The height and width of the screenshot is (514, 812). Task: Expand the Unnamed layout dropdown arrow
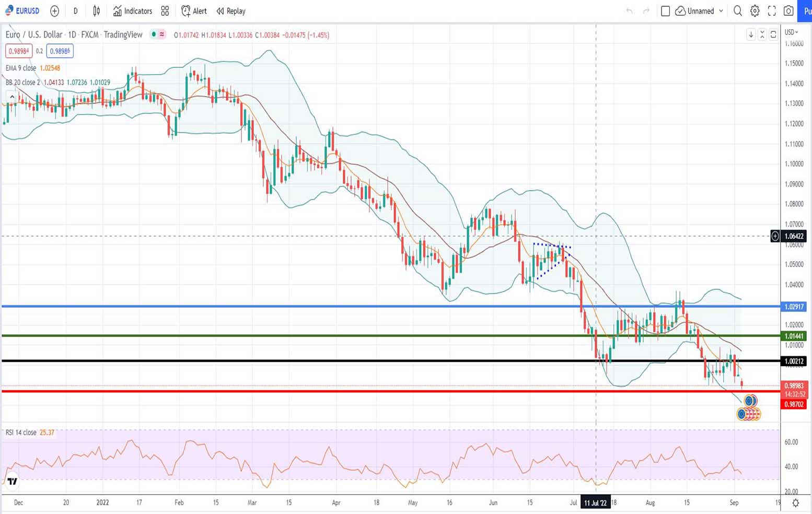(x=721, y=11)
